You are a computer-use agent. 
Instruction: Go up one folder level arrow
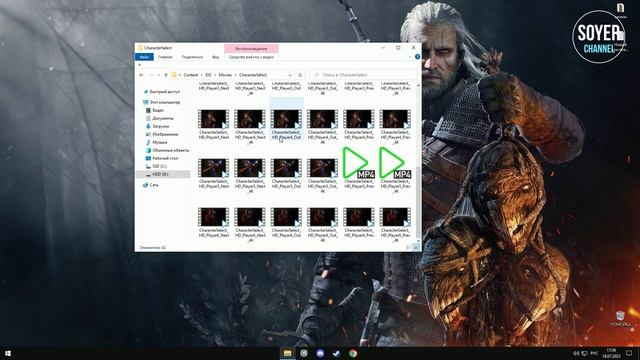[166, 75]
